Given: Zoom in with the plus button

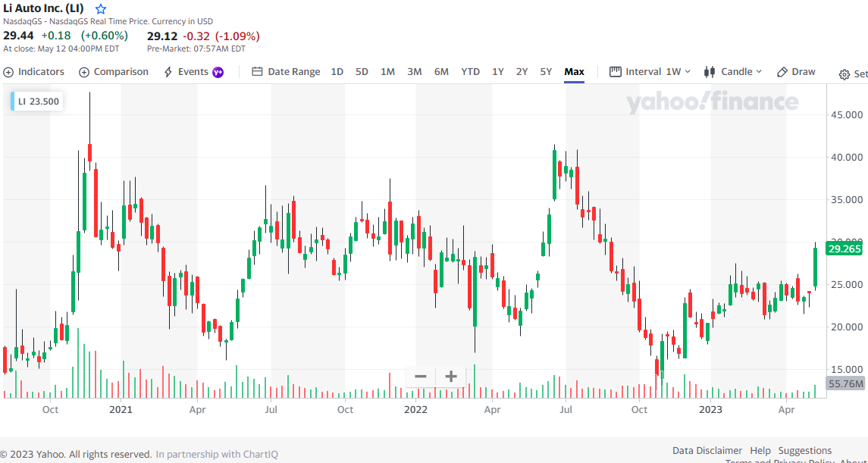Looking at the screenshot, I should click(x=451, y=377).
